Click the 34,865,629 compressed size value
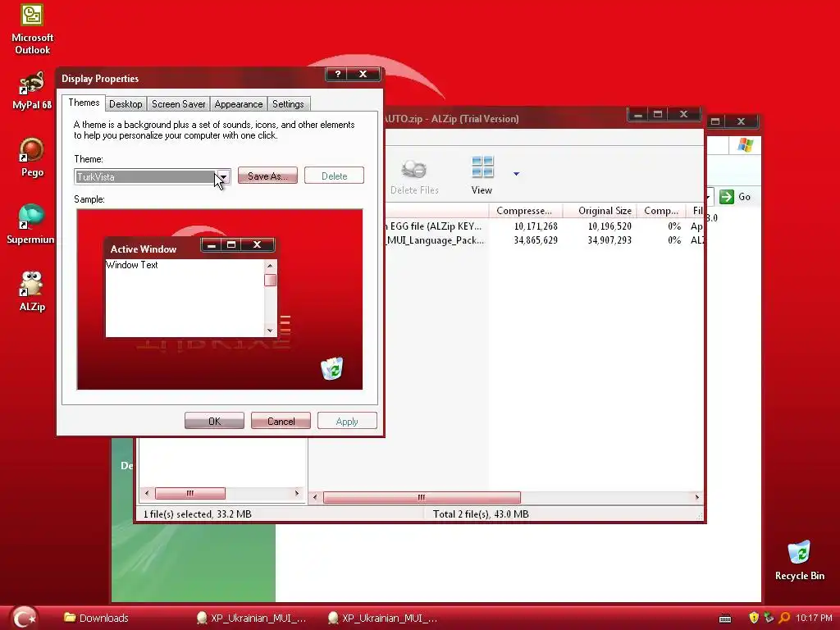This screenshot has height=630, width=840. click(x=536, y=240)
